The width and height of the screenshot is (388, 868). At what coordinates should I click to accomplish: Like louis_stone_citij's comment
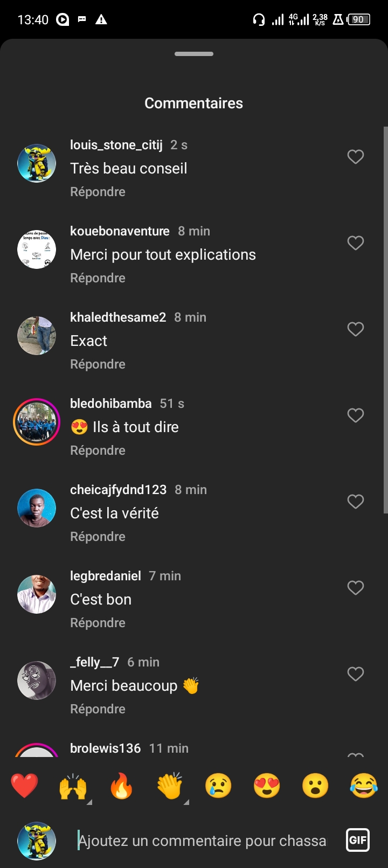[356, 157]
